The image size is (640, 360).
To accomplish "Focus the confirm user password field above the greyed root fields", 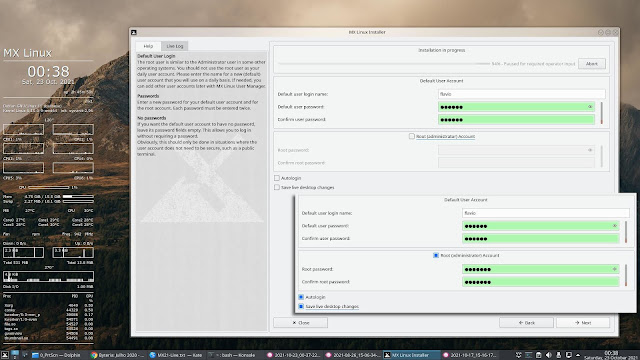I will (x=516, y=120).
